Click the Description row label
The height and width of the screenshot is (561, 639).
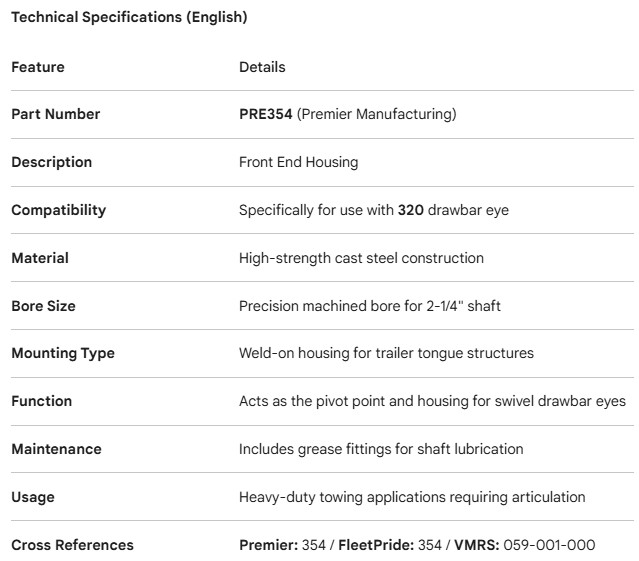(x=51, y=162)
